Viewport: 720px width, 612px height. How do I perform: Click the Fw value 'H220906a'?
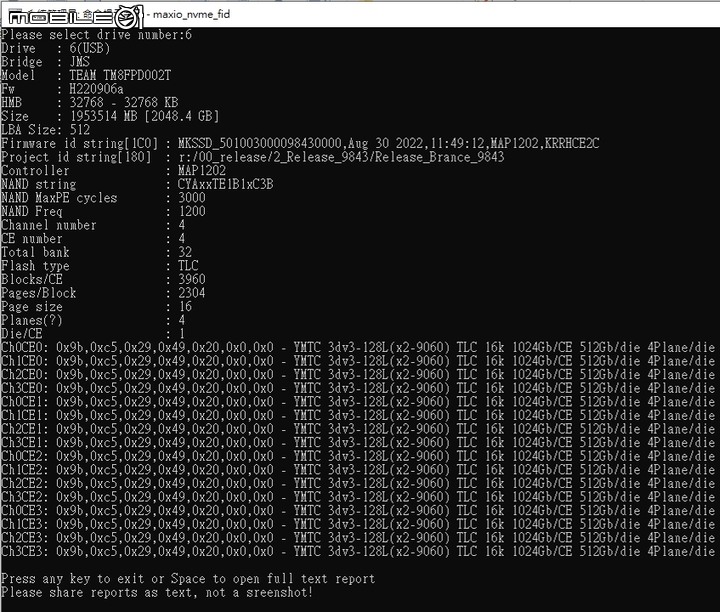96,89
